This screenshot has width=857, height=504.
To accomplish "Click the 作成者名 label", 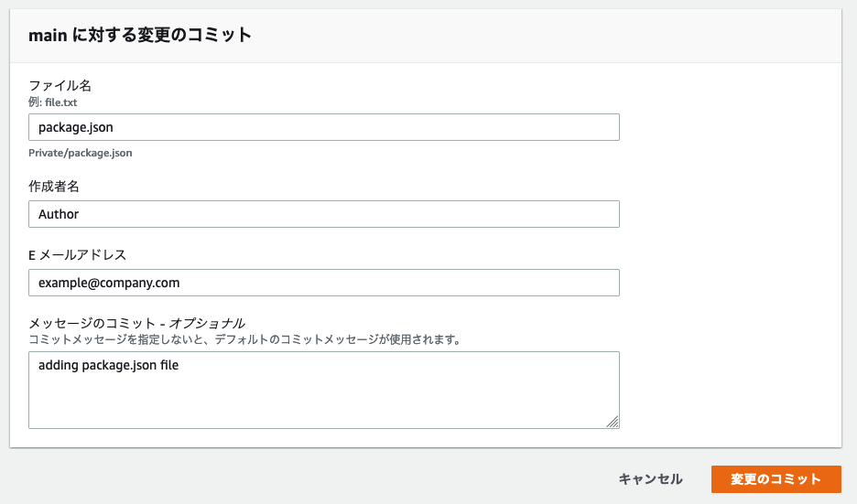I will pyautogui.click(x=53, y=187).
